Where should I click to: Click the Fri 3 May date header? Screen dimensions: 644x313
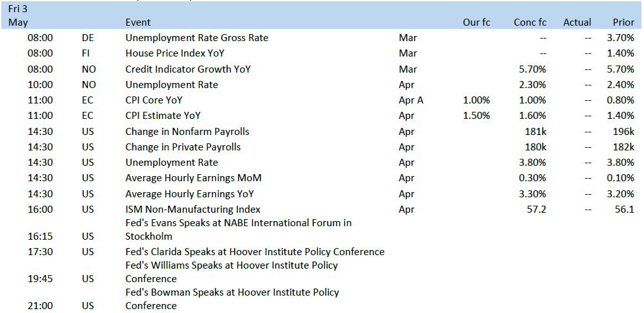point(18,15)
